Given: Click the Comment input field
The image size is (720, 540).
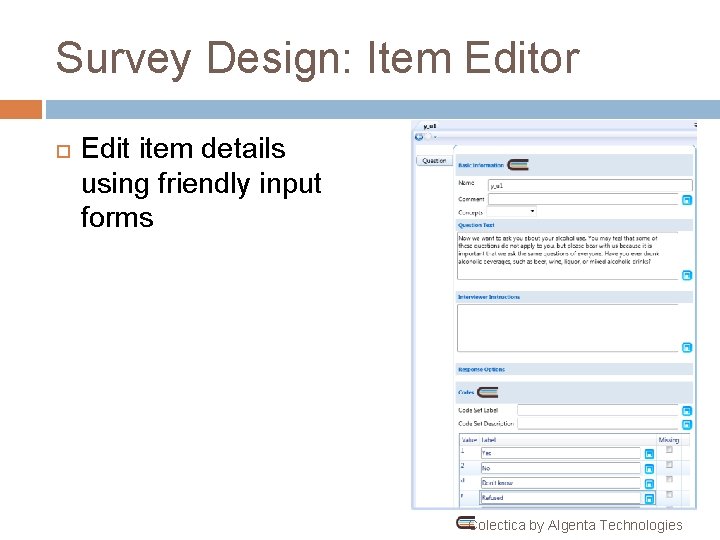Looking at the screenshot, I should pos(583,199).
